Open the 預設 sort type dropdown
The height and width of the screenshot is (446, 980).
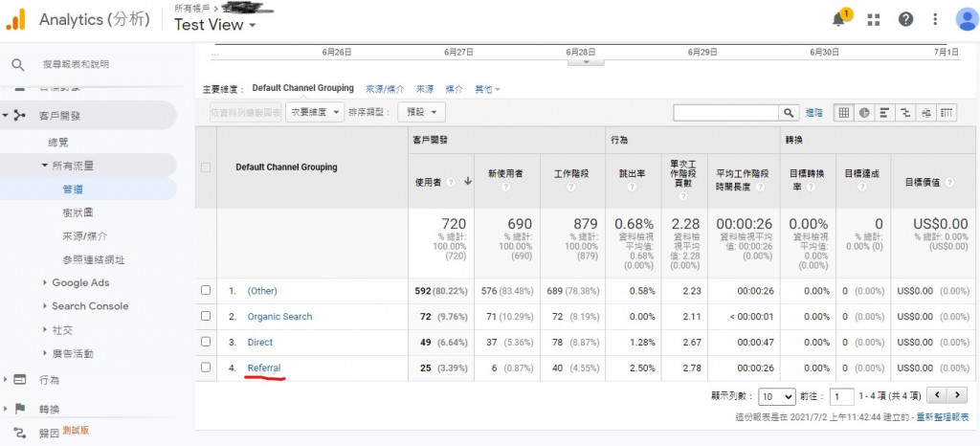[421, 112]
